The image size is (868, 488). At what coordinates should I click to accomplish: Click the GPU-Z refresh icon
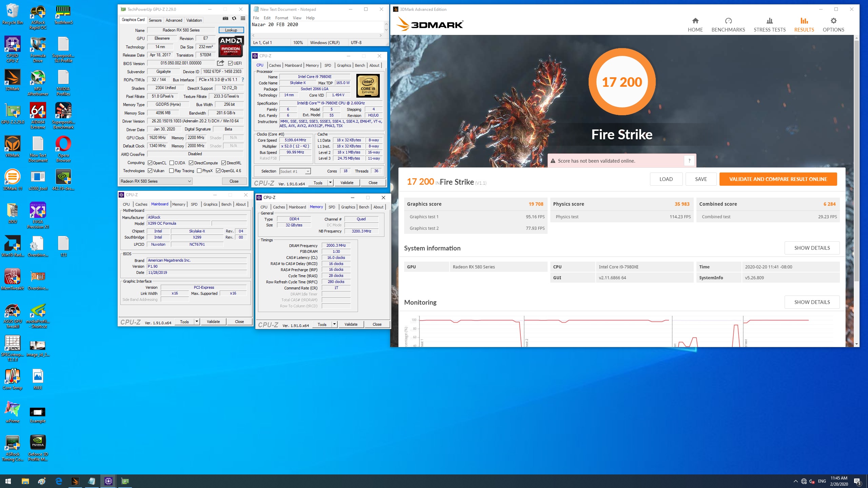pos(234,19)
